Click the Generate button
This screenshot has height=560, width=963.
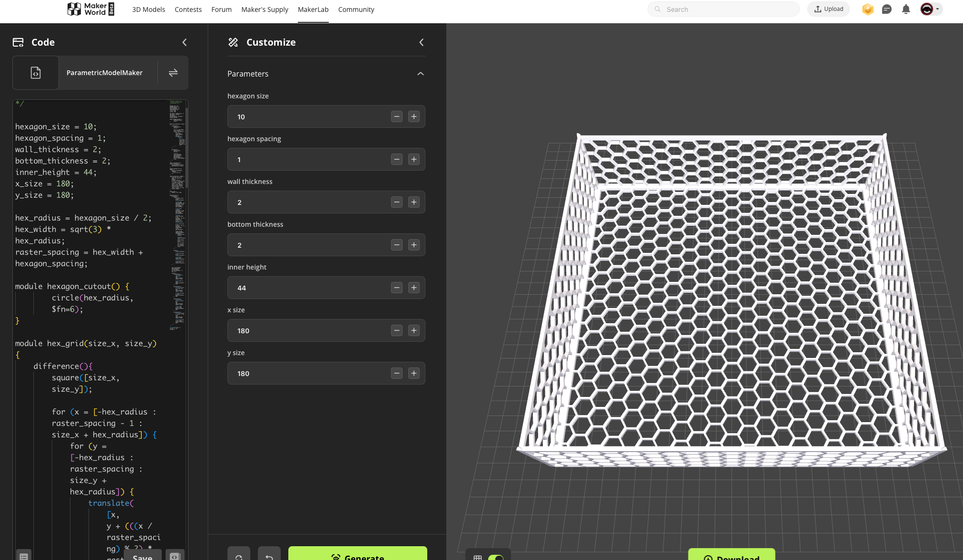pyautogui.click(x=358, y=554)
